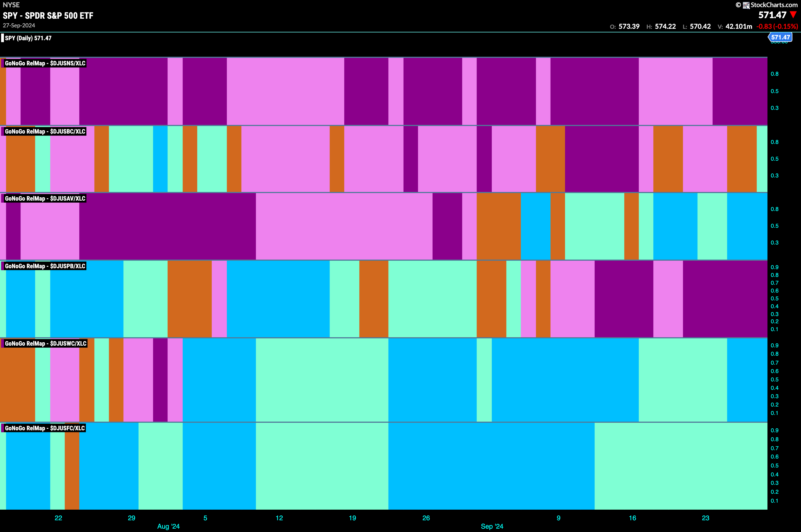Click the StockCharts.com logo icon
Viewport: 801px width, 532px height.
746,5
